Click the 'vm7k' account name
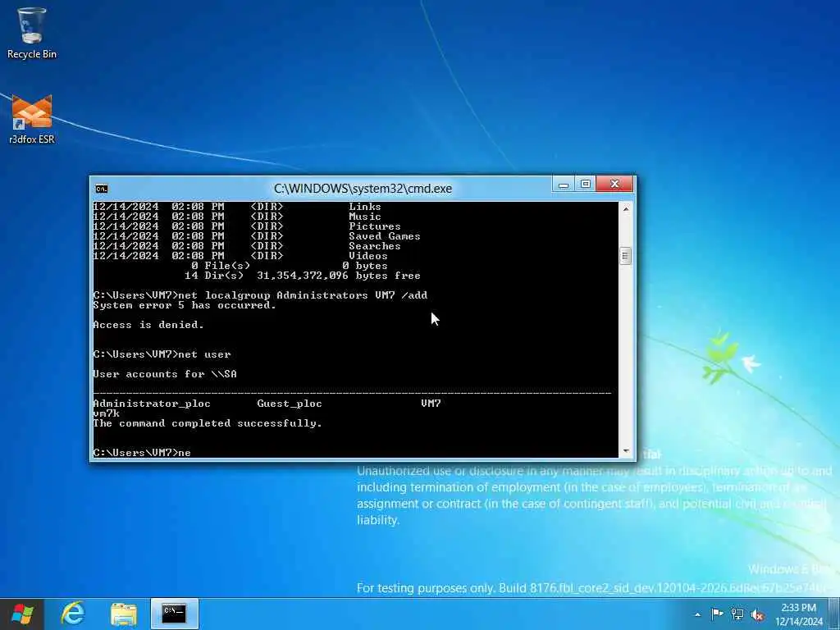 pyautogui.click(x=106, y=413)
